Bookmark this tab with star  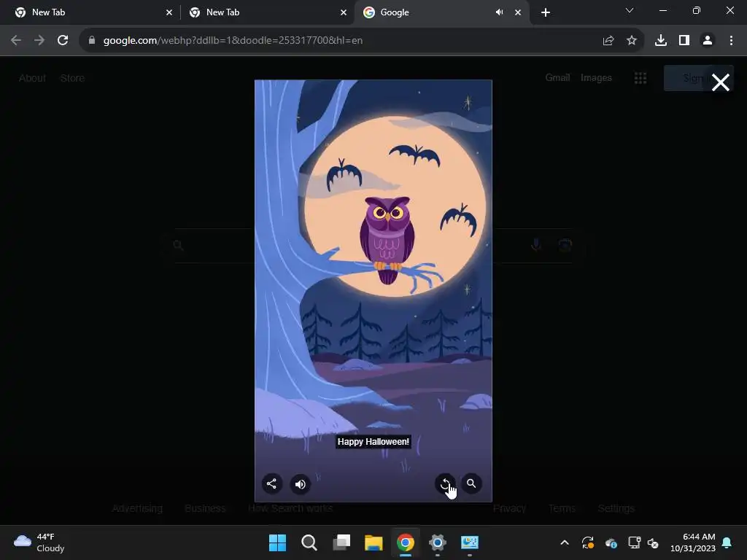632,41
